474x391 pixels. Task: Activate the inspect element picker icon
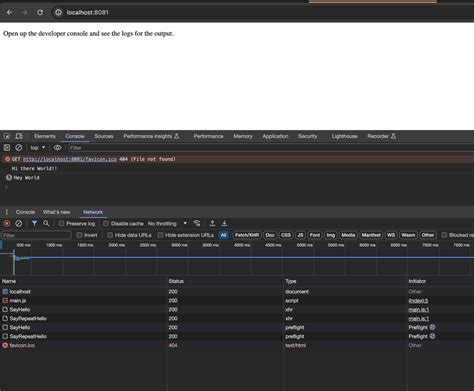click(x=7, y=136)
